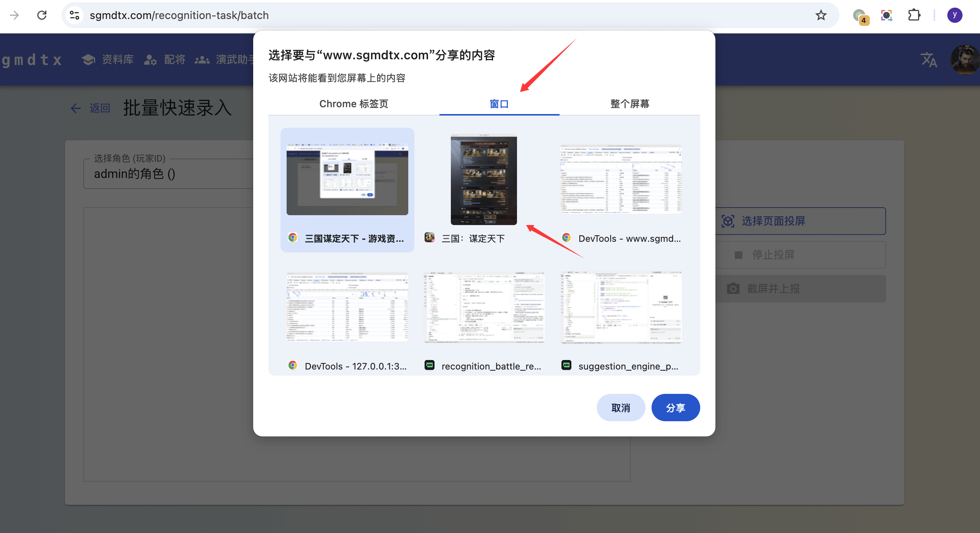The image size is (980, 533).
Task: Open the Chrome extensions puzzle icon
Action: pyautogui.click(x=913, y=15)
